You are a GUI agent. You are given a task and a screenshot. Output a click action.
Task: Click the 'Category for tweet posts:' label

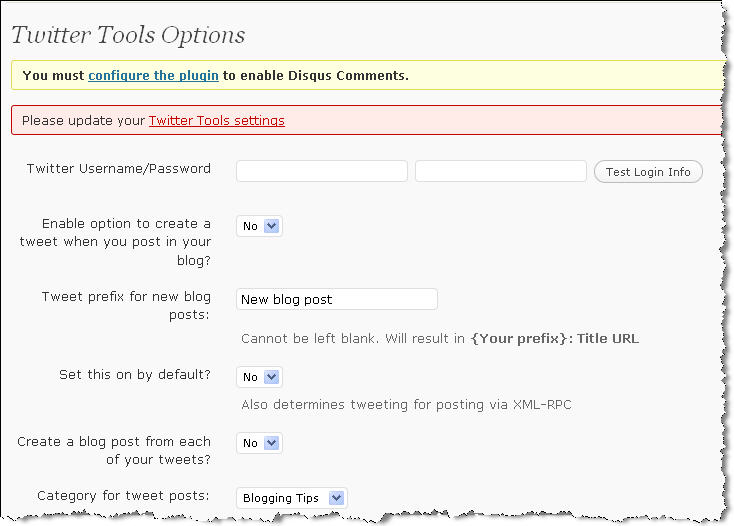pos(123,495)
